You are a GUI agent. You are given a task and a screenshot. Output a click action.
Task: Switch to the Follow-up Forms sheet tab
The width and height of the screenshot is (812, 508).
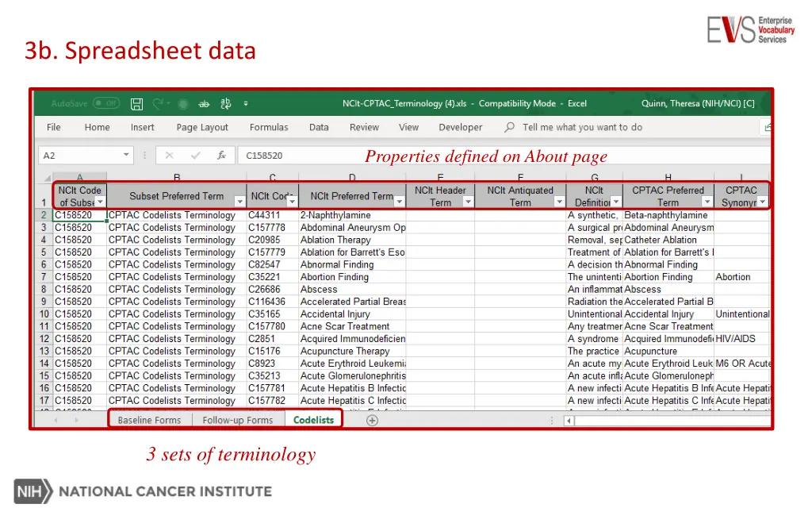pos(237,420)
